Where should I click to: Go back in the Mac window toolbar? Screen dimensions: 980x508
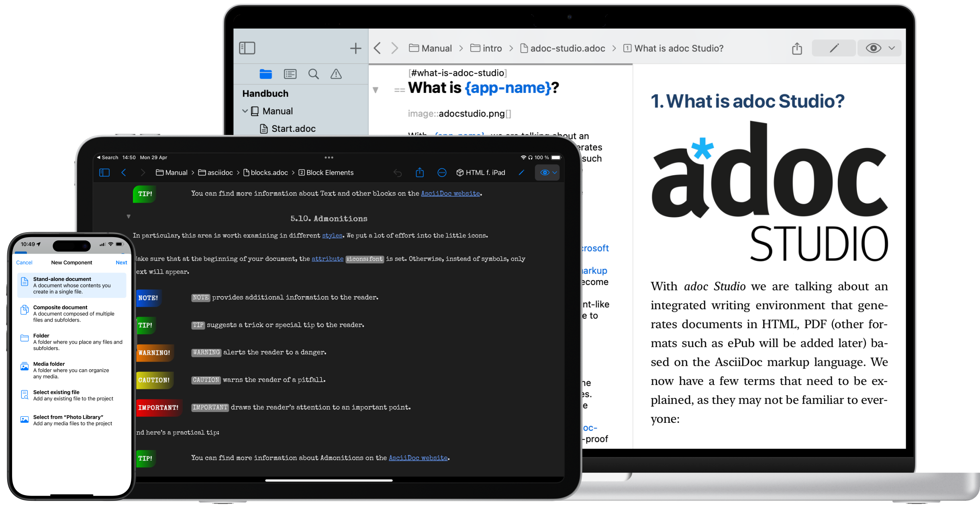click(x=377, y=49)
